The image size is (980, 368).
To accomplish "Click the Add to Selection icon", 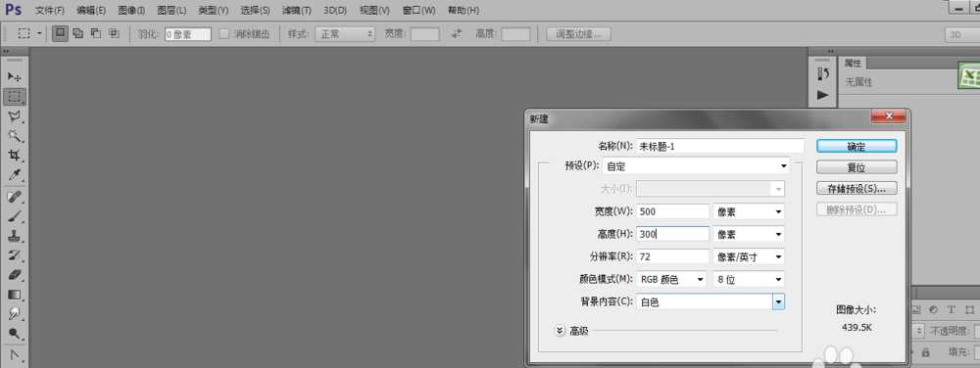I will coord(78,33).
